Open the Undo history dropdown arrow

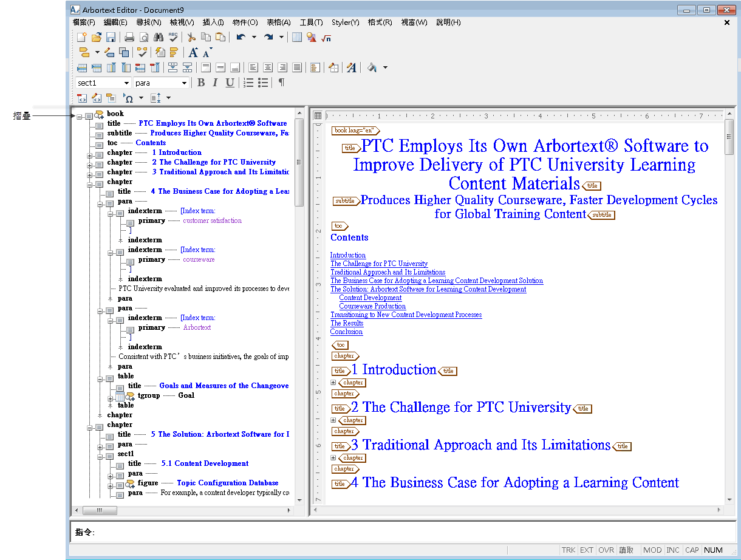pos(254,37)
